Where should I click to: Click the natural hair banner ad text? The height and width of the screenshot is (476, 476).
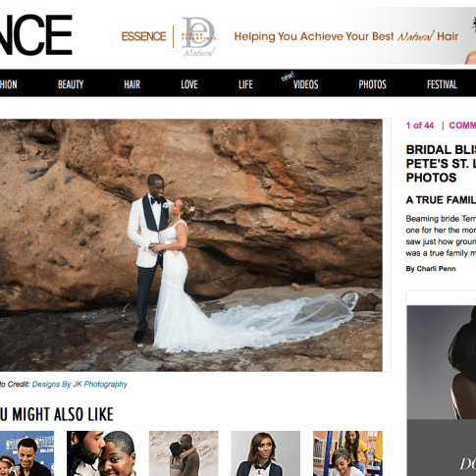(345, 36)
